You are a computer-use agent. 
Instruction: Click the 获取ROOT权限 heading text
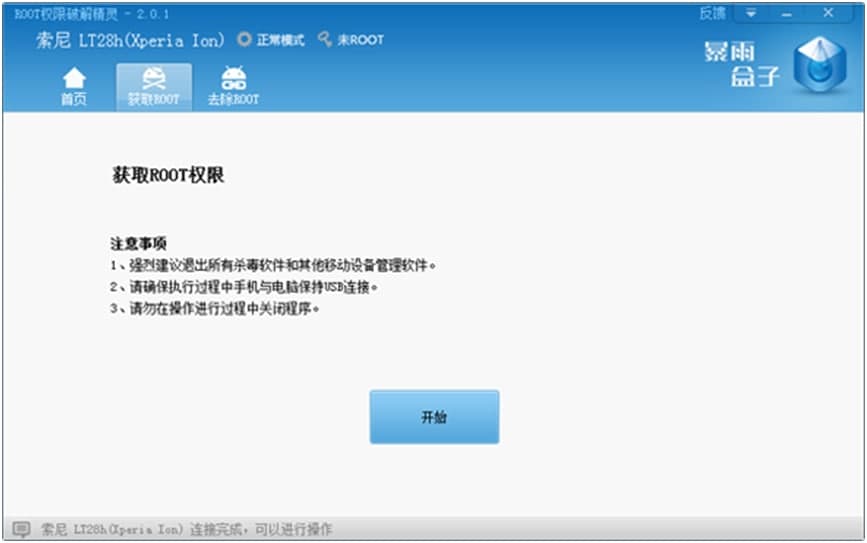tap(168, 175)
